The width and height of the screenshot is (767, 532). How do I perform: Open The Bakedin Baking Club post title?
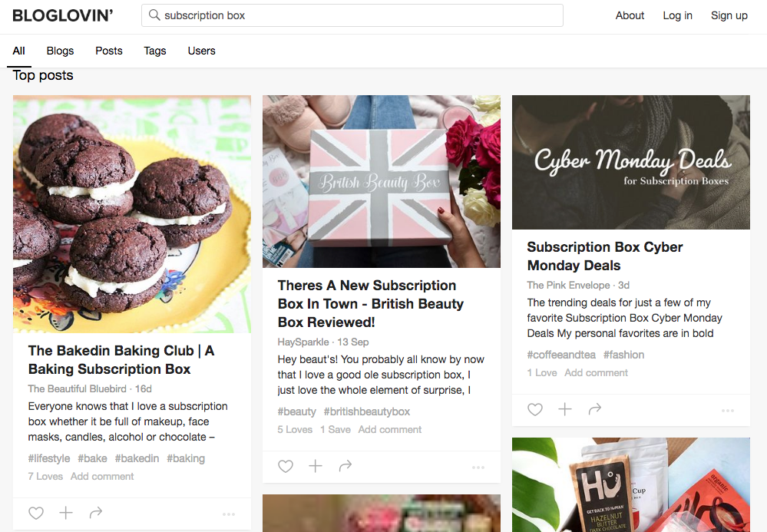(121, 360)
